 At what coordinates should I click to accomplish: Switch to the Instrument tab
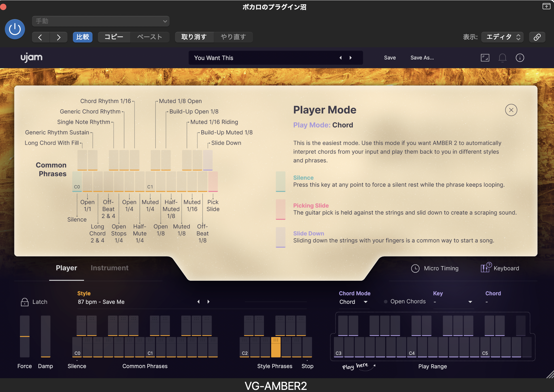(x=110, y=268)
